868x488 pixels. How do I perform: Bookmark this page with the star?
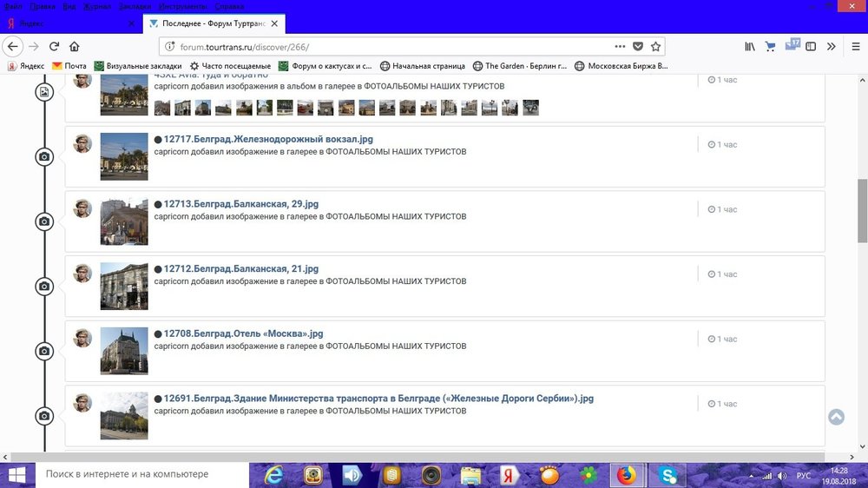pyautogui.click(x=656, y=47)
